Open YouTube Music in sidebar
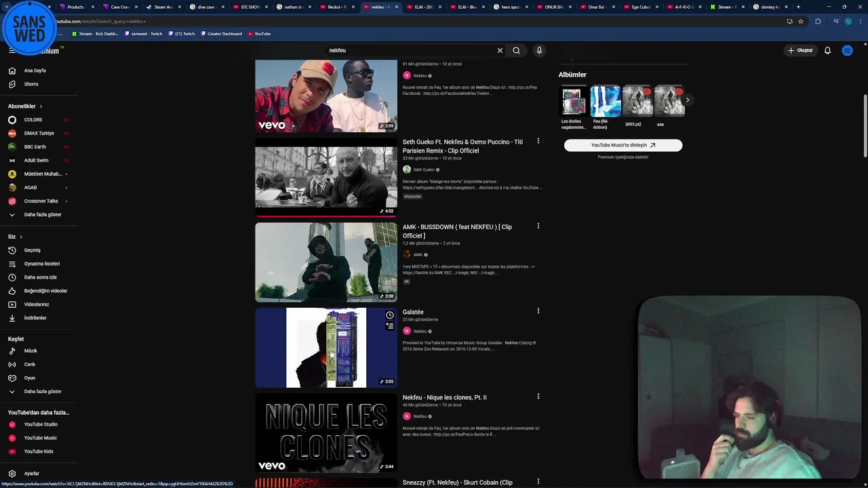 [39, 438]
